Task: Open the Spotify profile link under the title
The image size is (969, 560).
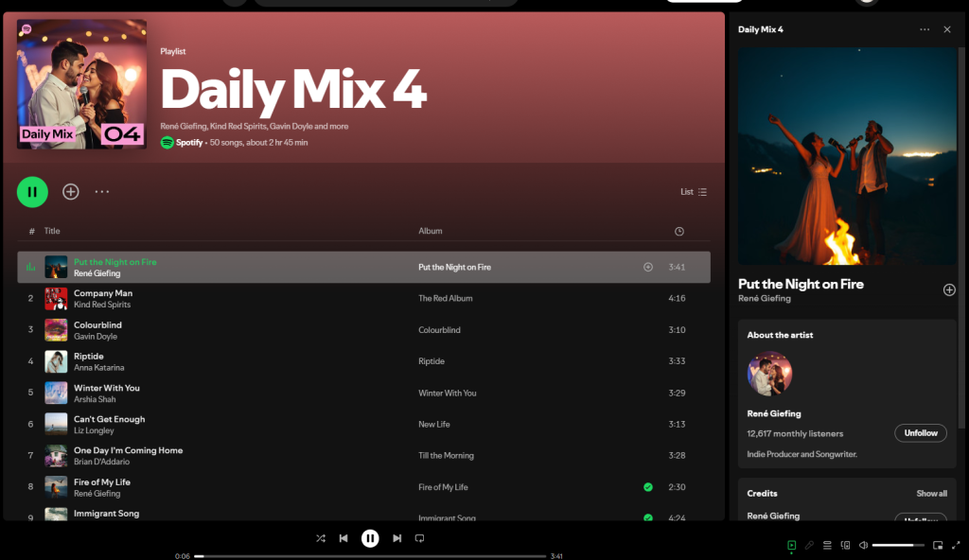Action: 189,142
